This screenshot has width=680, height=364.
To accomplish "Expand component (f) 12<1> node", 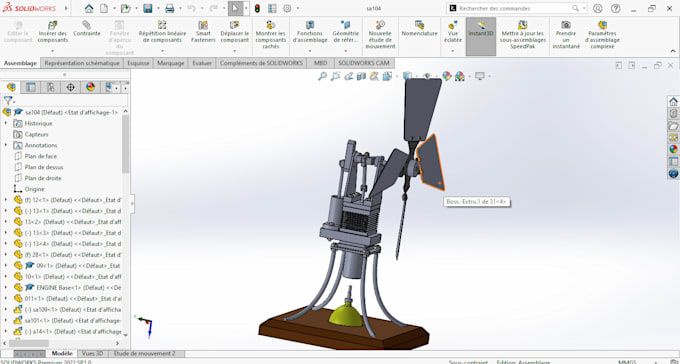I will (x=6, y=200).
